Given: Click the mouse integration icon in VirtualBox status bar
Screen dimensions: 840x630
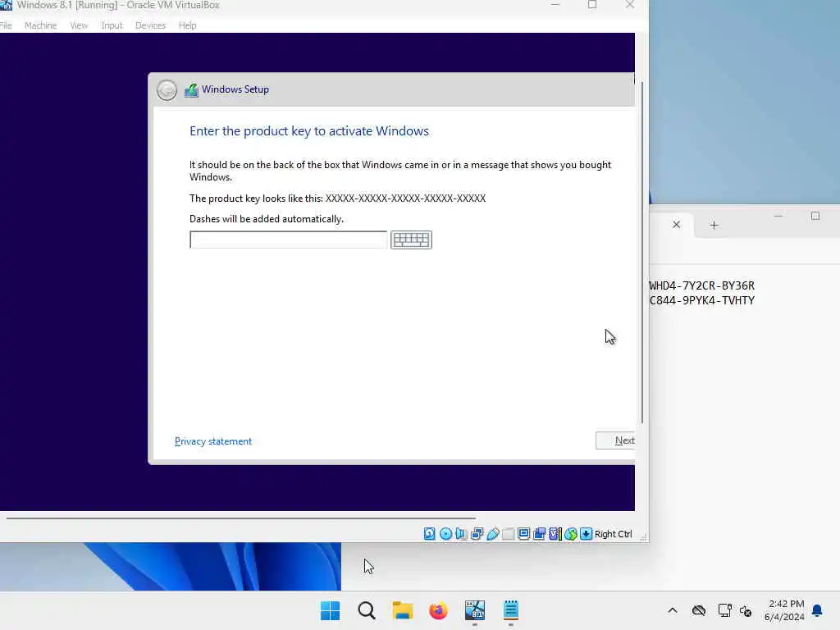Looking at the screenshot, I should click(571, 533).
